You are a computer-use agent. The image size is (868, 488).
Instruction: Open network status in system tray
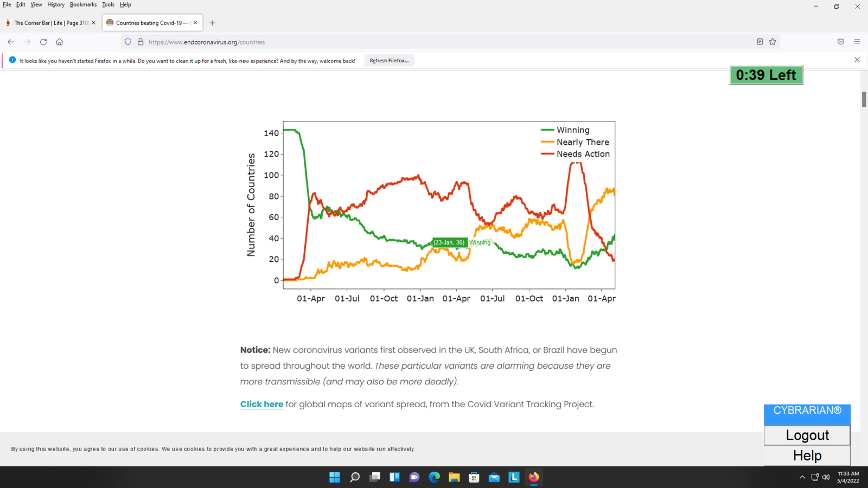[815, 477]
